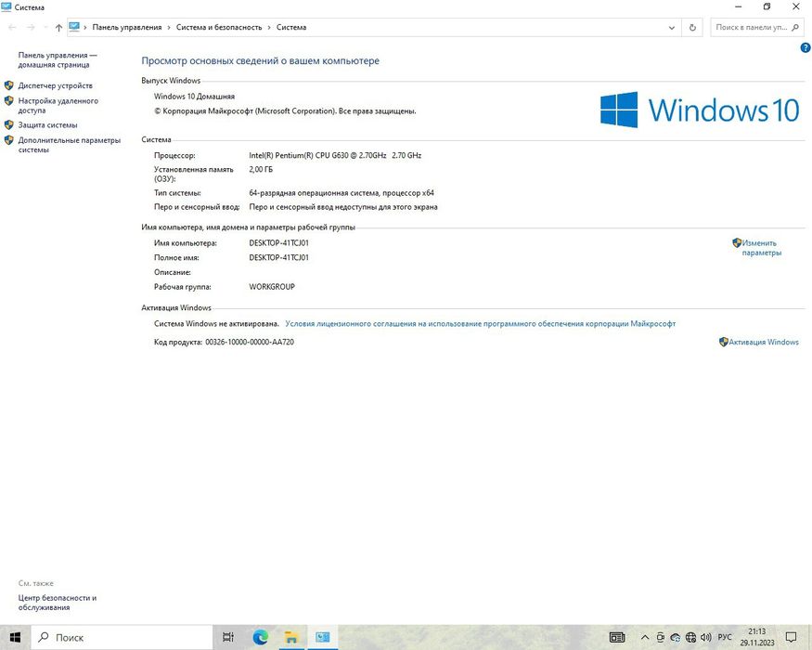Image resolution: width=812 pixels, height=650 pixels.
Task: Click the Forward navigation arrow
Action: (31, 28)
